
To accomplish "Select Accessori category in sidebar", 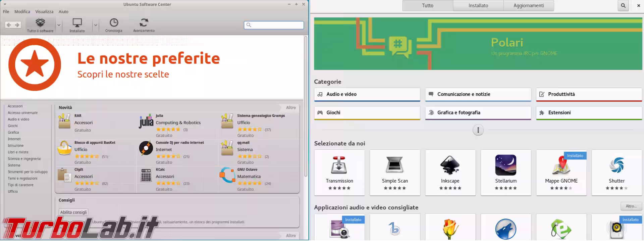I will 15,106.
